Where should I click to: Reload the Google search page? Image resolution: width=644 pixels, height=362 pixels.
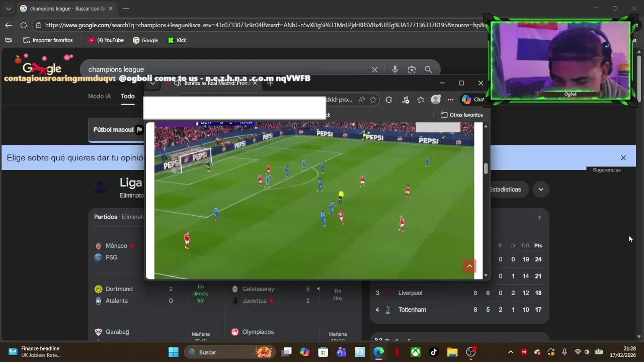(x=24, y=25)
